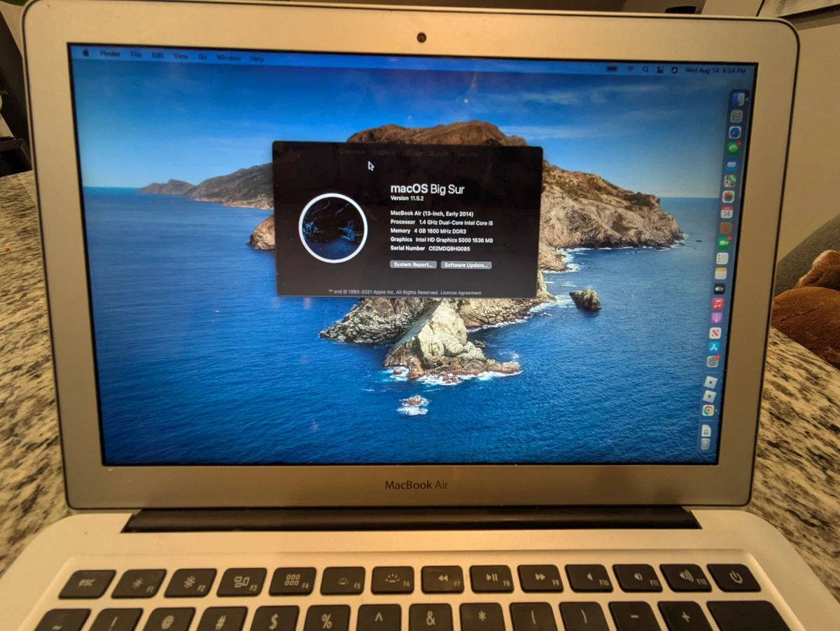
Task: Switch to the Displays tab
Action: tap(383, 153)
